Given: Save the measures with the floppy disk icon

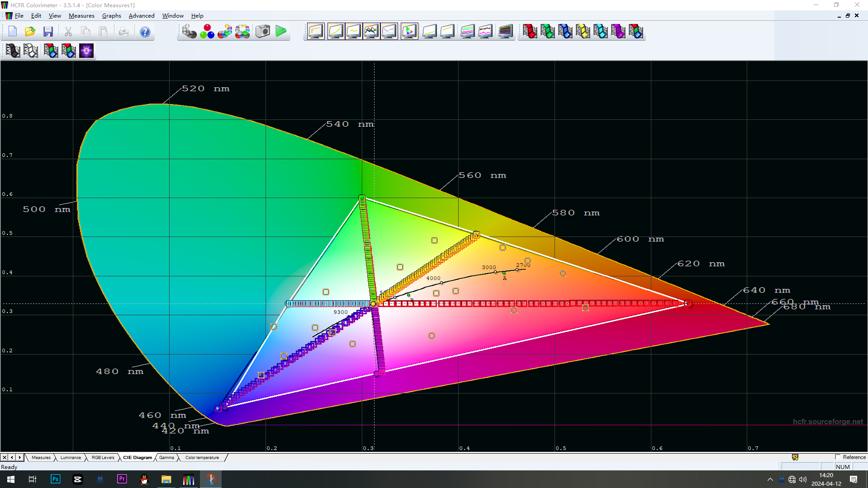Looking at the screenshot, I should point(48,32).
